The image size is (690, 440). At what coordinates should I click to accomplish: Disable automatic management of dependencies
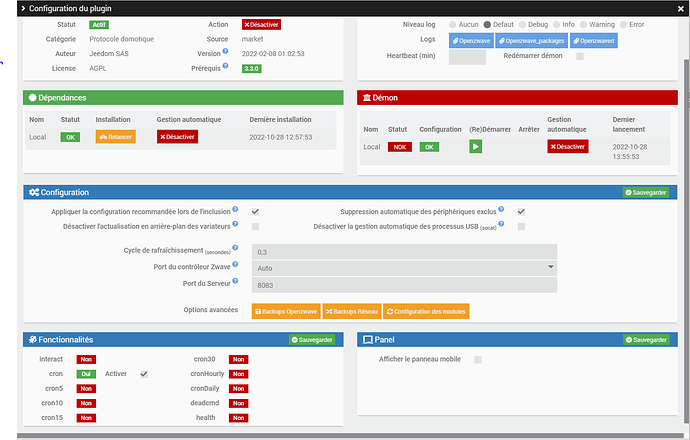[x=177, y=137]
